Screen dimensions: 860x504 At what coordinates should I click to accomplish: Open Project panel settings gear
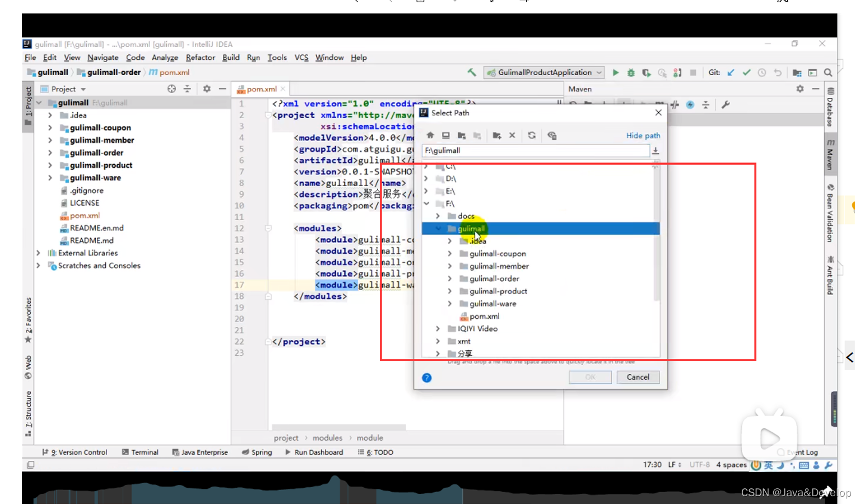207,89
